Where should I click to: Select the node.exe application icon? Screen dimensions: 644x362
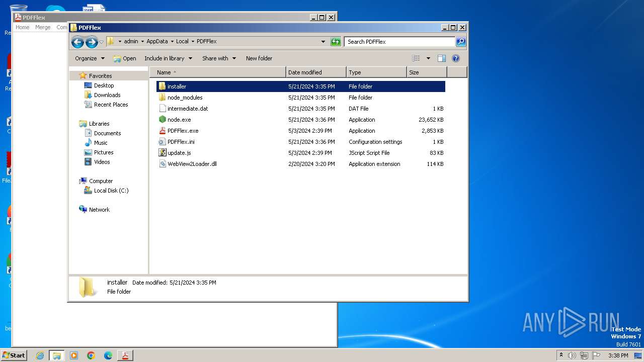coord(162,120)
